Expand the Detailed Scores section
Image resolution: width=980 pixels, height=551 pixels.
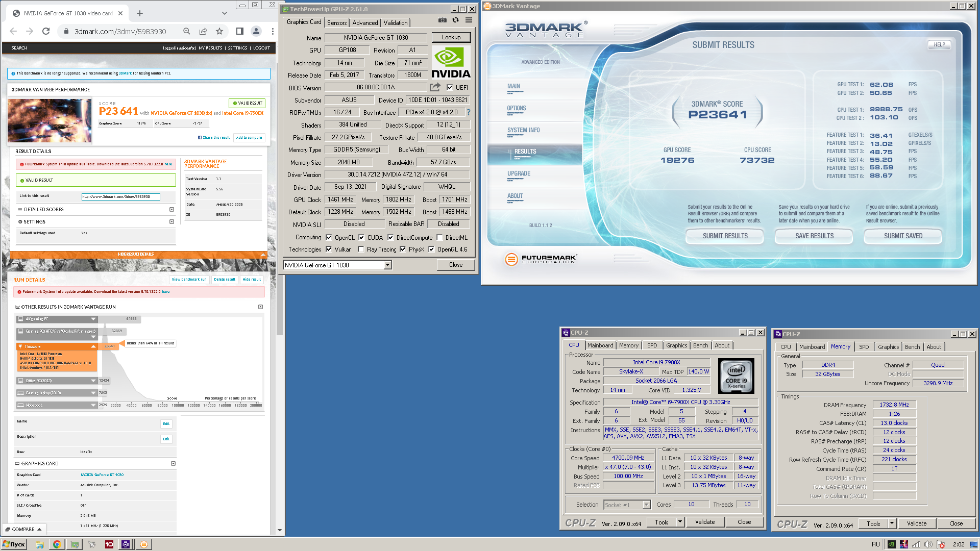pyautogui.click(x=171, y=209)
